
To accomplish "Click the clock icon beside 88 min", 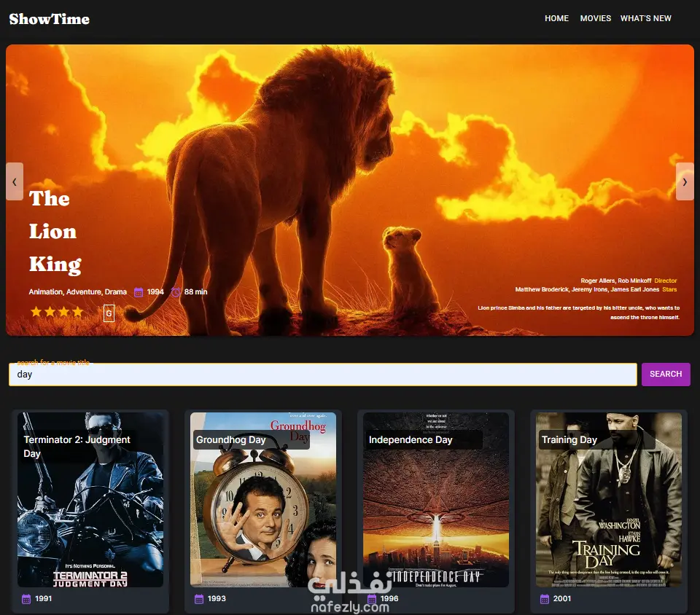I will (x=176, y=292).
